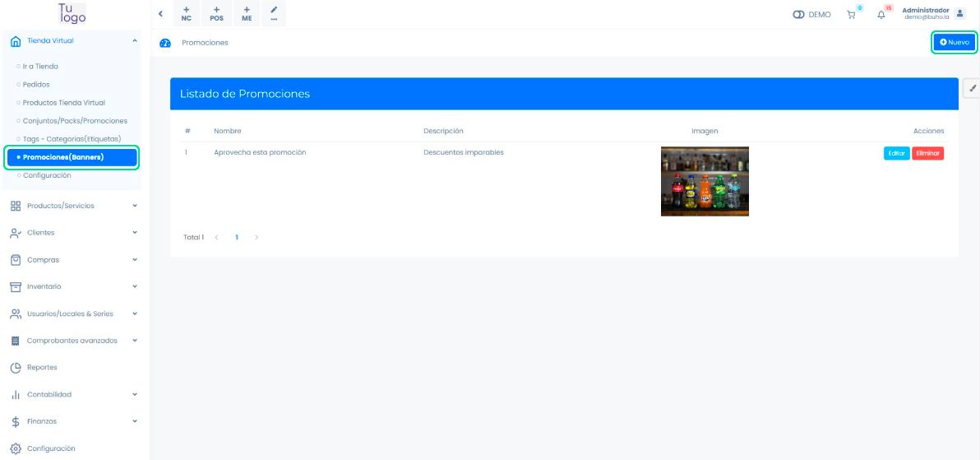Open the paintbrush theme customizer icon
The image size is (980, 460).
click(x=971, y=89)
